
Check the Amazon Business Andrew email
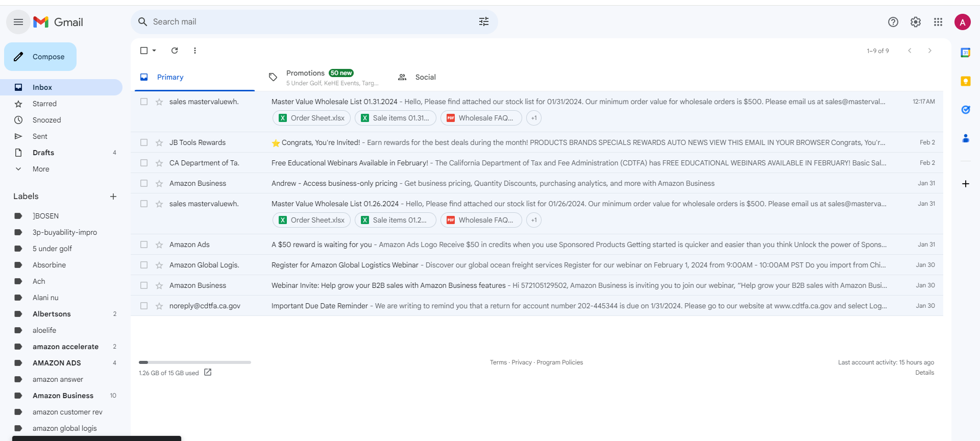coord(144,183)
